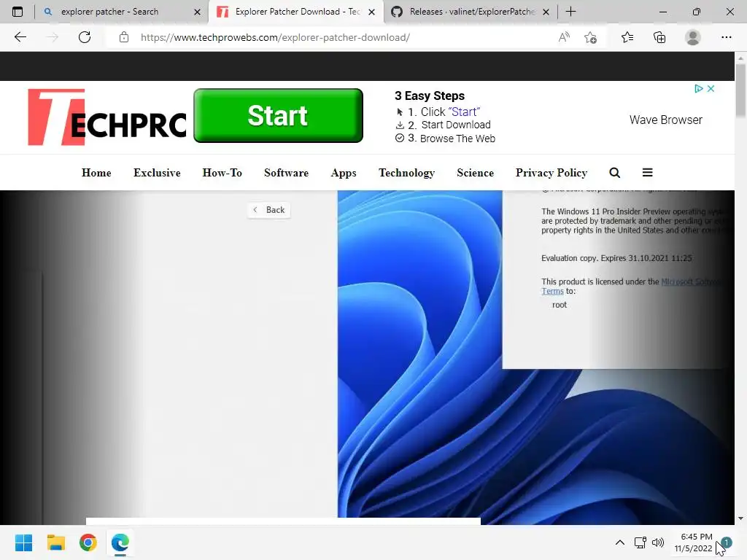The image size is (747, 560).
Task: Open File Explorer from the taskbar
Action: [55, 542]
